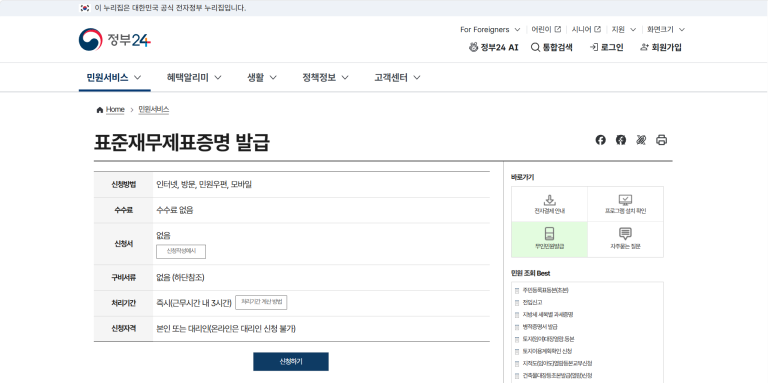This screenshot has width=768, height=383.
Task: Open 혜택알리미 main menu
Action: coord(194,77)
